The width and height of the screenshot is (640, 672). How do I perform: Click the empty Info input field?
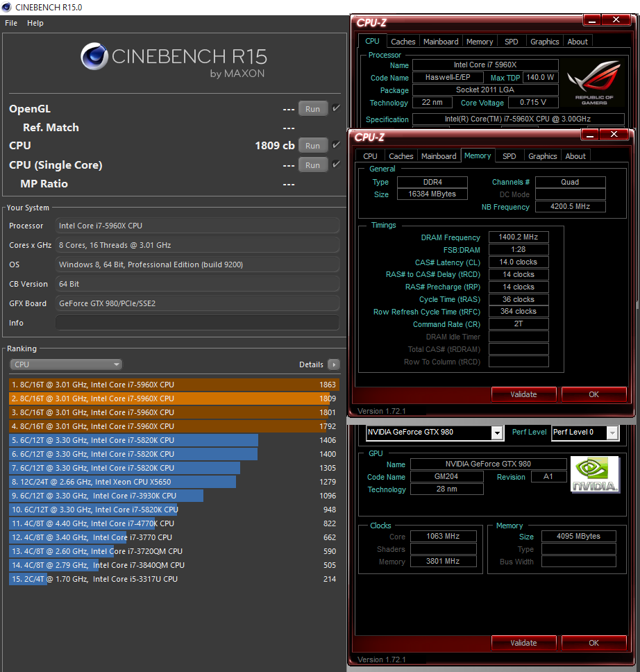tap(197, 323)
